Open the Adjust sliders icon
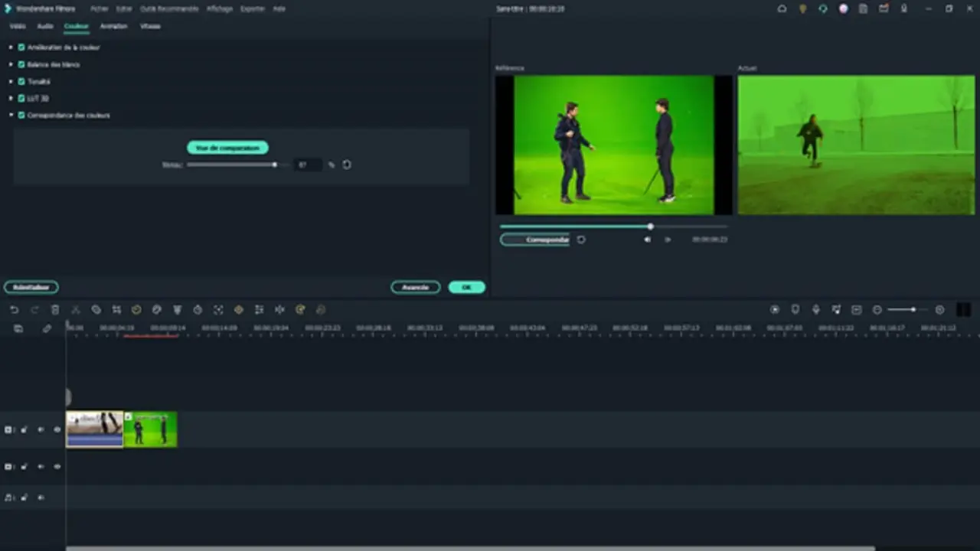Image resolution: width=980 pixels, height=551 pixels. pyautogui.click(x=259, y=310)
